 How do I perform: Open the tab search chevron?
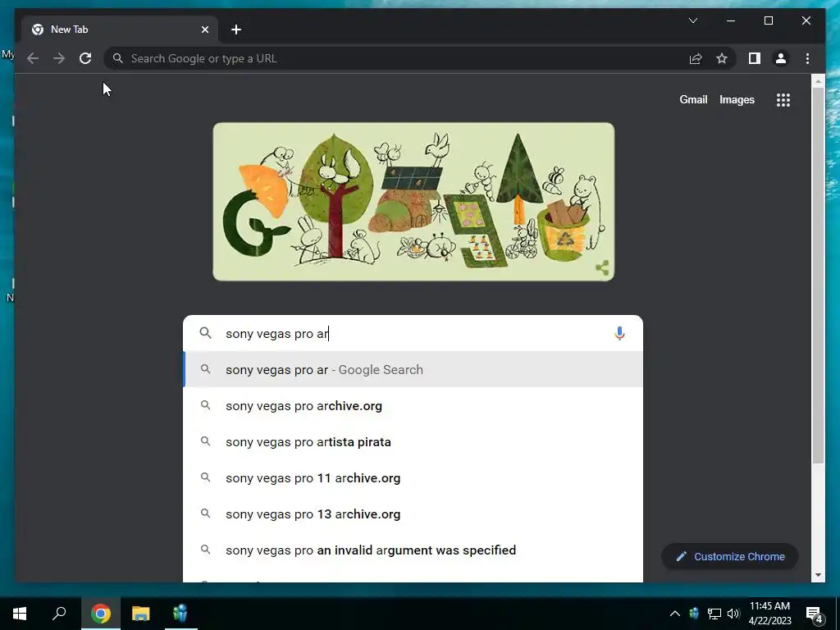(x=692, y=21)
